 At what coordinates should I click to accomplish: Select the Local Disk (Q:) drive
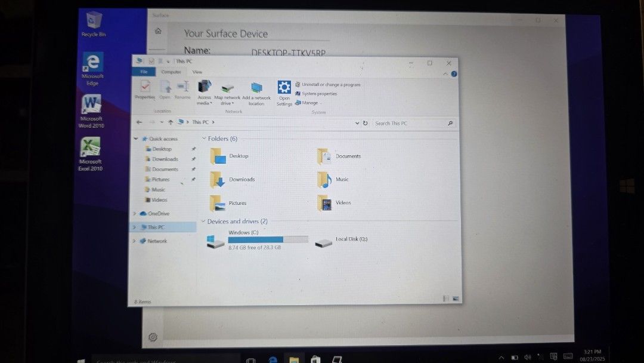(x=341, y=241)
